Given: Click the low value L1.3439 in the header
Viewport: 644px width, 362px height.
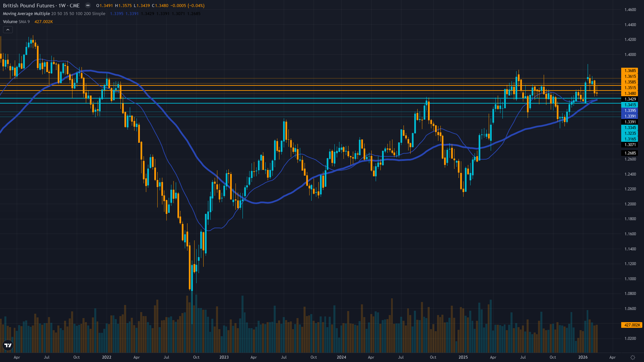Looking at the screenshot, I should (x=142, y=6).
